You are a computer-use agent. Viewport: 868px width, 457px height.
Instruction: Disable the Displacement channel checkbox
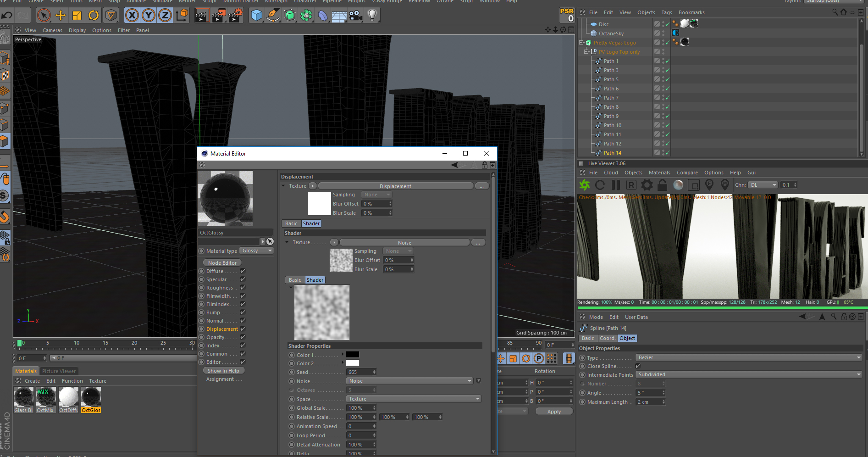[x=243, y=329]
